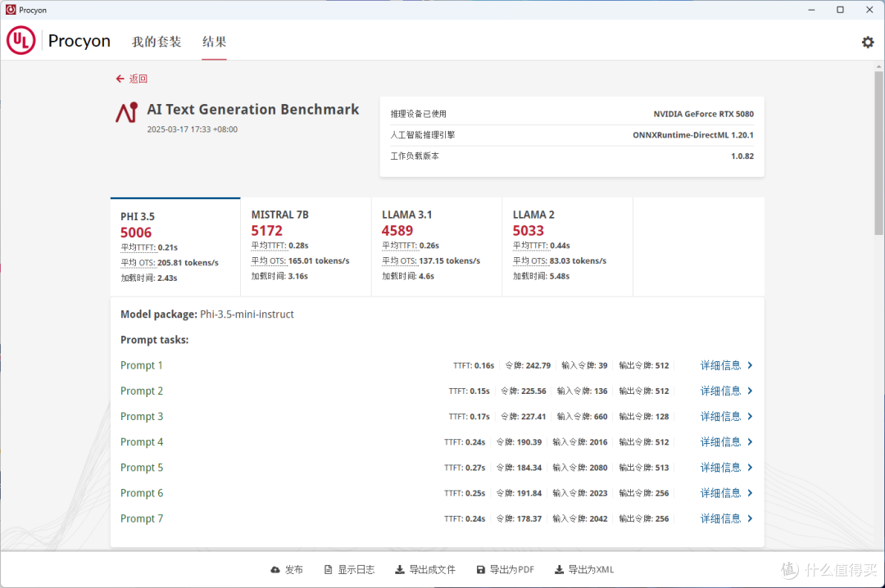Screen dimensions: 885x588
Task: Click the 导出为PDF button
Action: pos(505,569)
